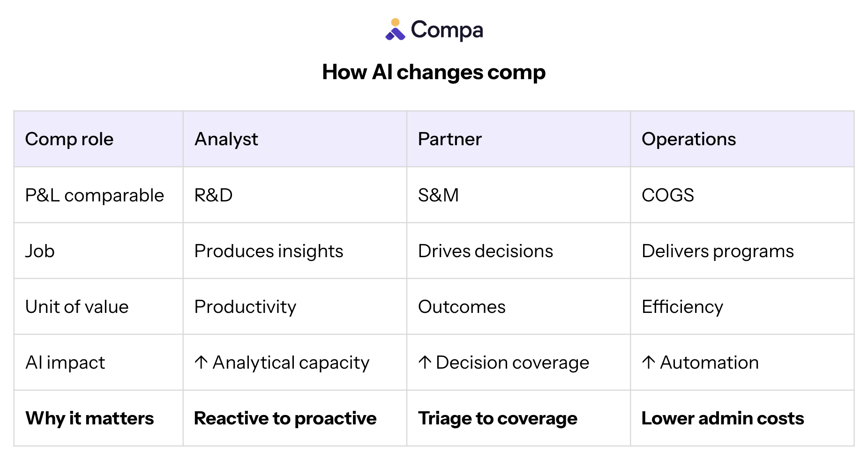The image size is (868, 460).
Task: Select the COGS cell
Action: click(667, 195)
